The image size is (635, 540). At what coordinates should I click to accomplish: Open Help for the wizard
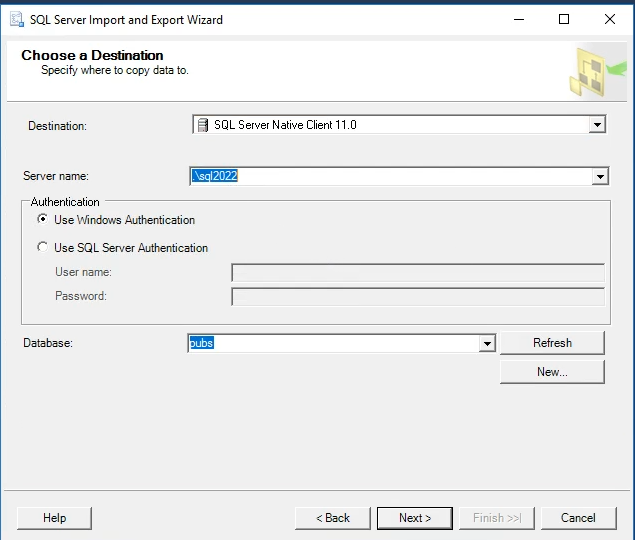coord(55,518)
